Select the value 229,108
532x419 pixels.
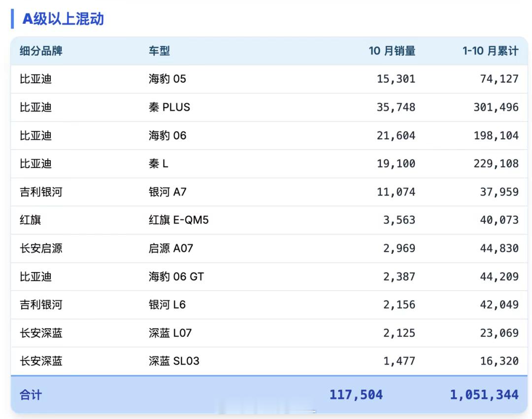coord(496,164)
